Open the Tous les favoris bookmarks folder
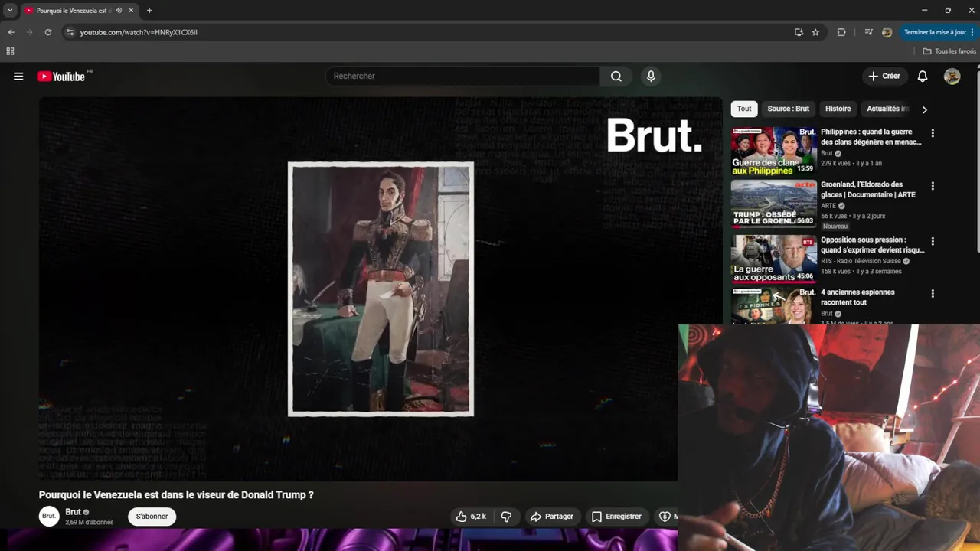The image size is (980, 551). (x=949, y=51)
